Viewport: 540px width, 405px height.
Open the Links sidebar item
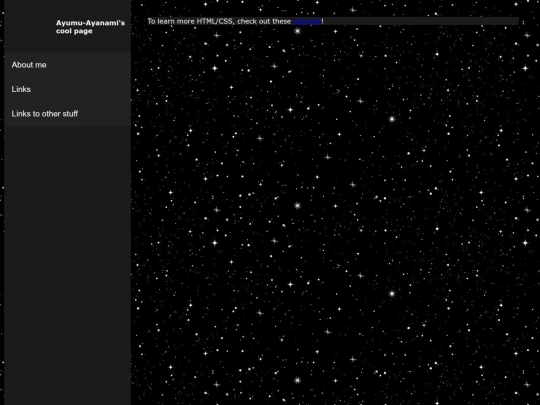click(x=68, y=90)
